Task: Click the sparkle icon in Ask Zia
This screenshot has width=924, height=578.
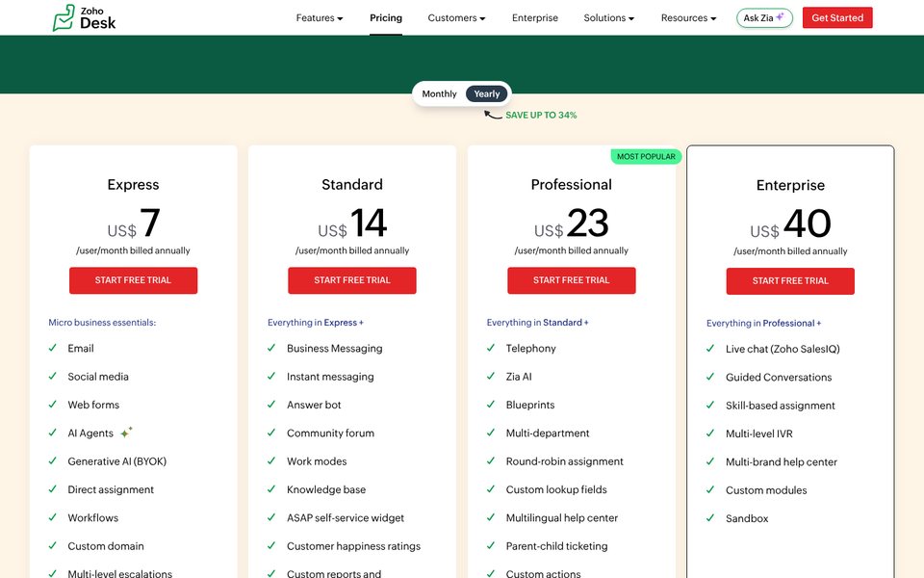Action: click(780, 17)
